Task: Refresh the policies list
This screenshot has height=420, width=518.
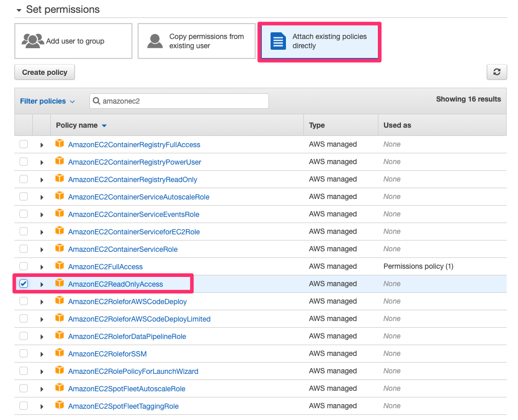Action: [496, 72]
